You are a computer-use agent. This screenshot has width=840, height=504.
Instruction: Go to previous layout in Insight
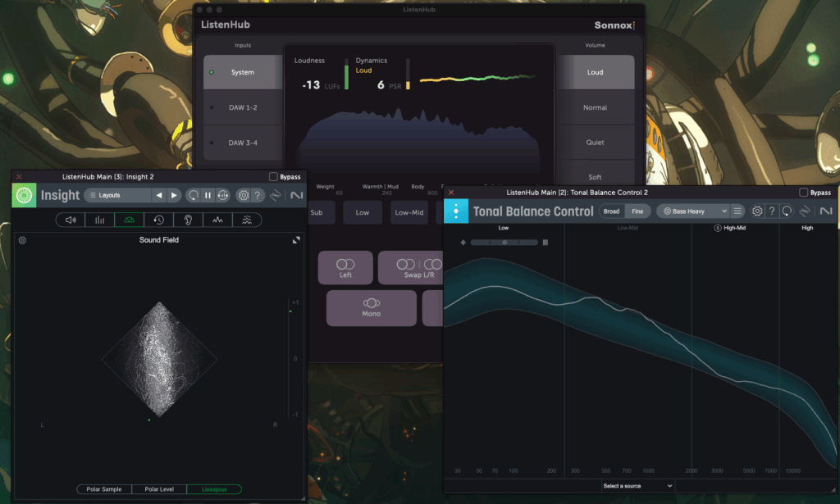click(x=159, y=195)
